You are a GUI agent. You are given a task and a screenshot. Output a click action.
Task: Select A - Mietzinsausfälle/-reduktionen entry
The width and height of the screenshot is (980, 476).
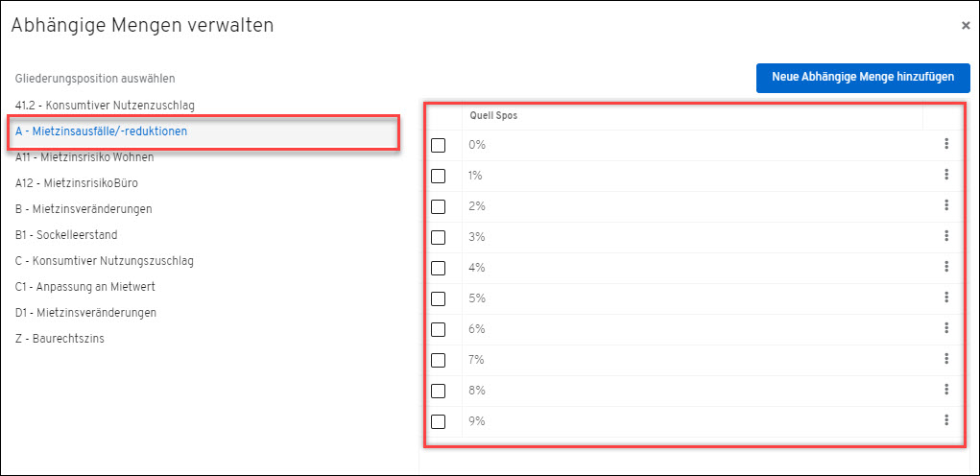[x=203, y=131]
